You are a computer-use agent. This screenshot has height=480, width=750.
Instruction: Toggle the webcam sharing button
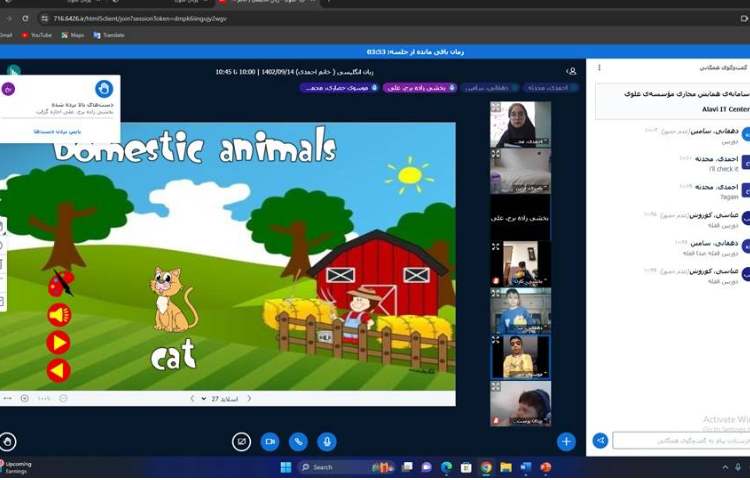269,441
